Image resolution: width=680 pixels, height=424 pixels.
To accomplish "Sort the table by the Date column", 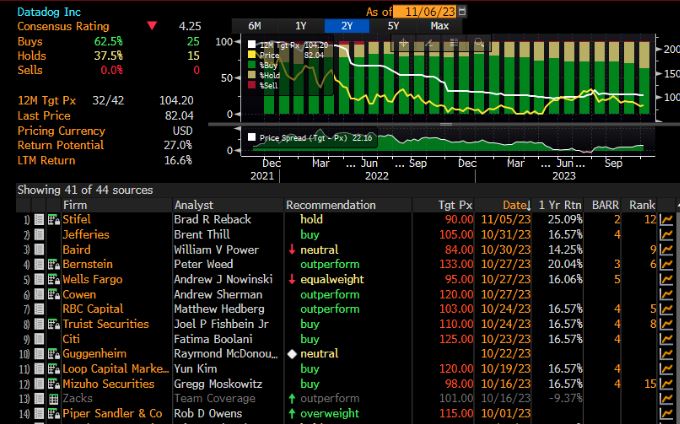I will [x=503, y=205].
